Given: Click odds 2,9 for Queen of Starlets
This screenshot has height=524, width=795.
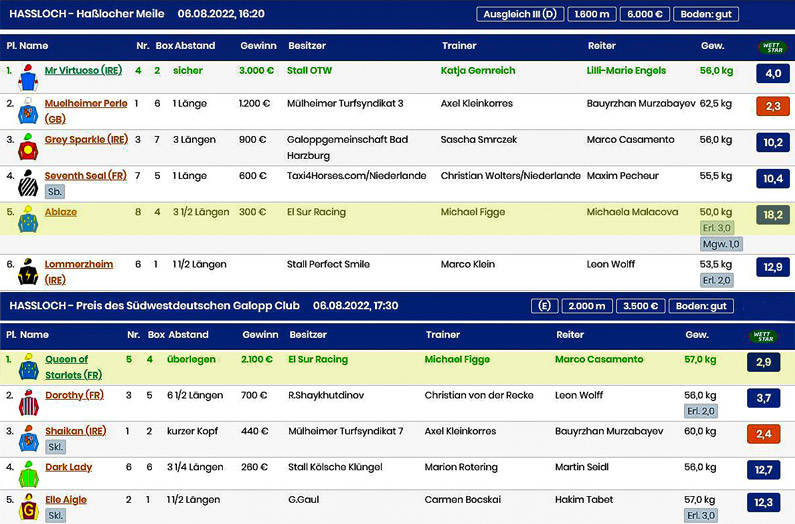Looking at the screenshot, I should click(x=764, y=362).
